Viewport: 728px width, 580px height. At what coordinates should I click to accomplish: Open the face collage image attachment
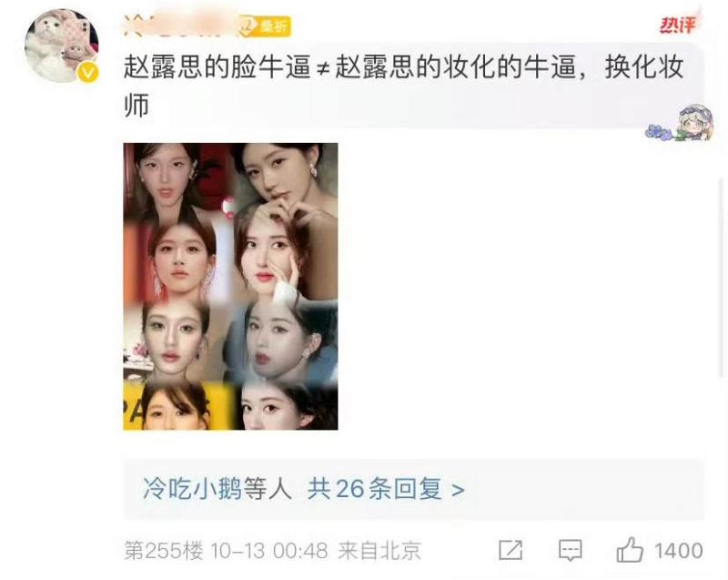point(231,287)
